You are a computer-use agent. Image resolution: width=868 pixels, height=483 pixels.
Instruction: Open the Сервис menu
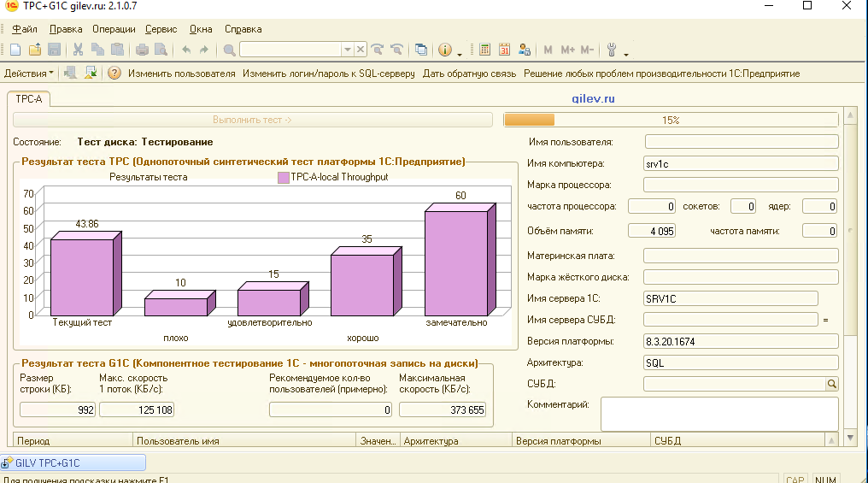161,28
